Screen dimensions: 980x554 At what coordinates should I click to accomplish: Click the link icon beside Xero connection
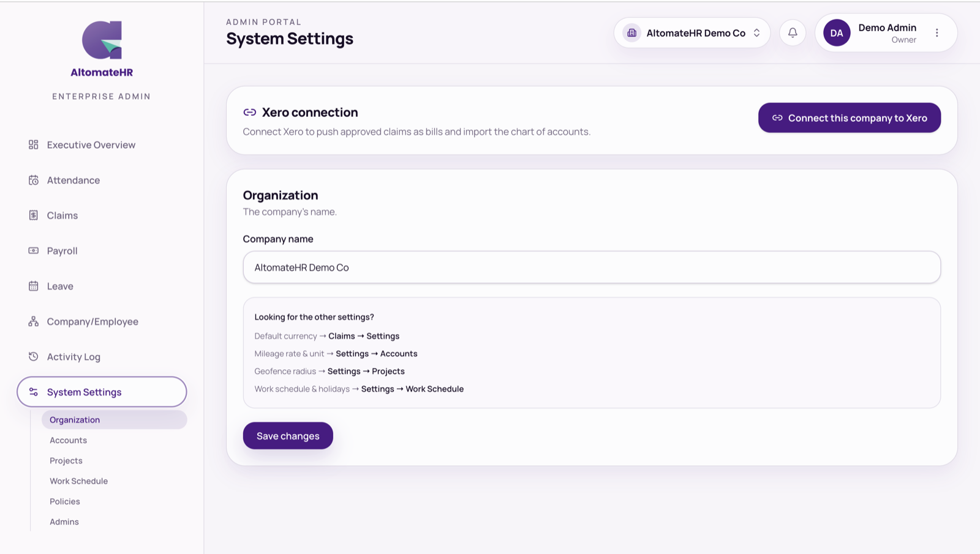pyautogui.click(x=250, y=113)
